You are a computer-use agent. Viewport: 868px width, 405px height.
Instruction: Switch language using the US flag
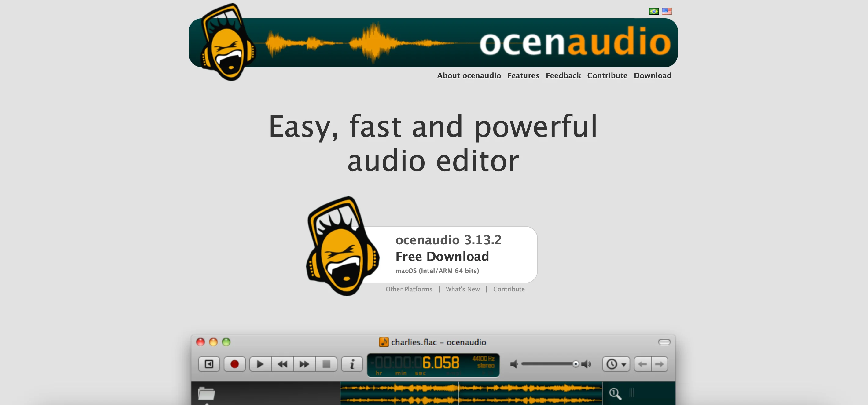tap(667, 11)
